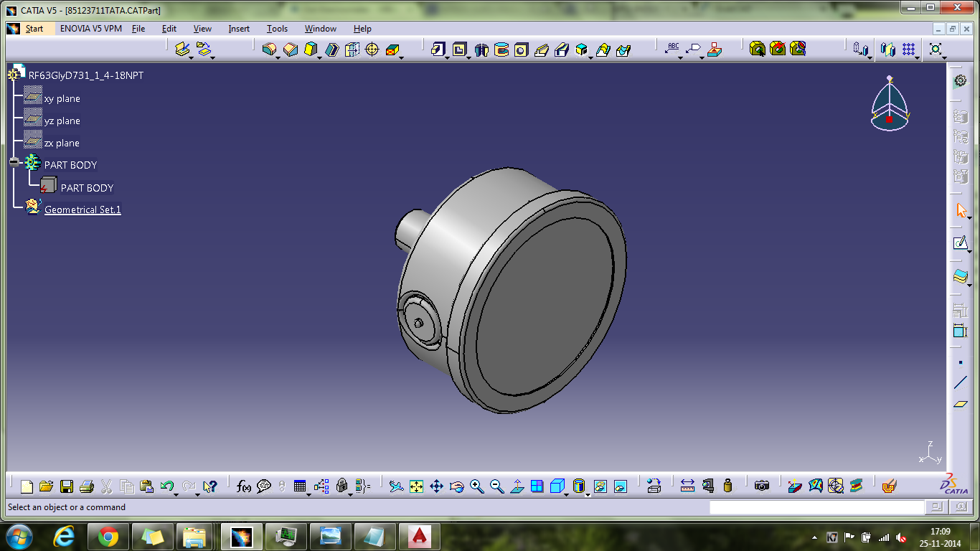The width and height of the screenshot is (980, 551).
Task: Save the part with the floppy icon
Action: pyautogui.click(x=67, y=486)
